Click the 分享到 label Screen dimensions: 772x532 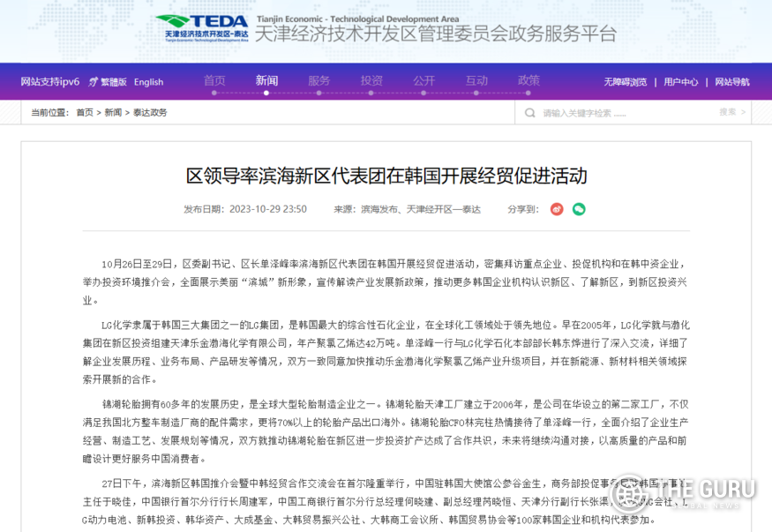pyautogui.click(x=523, y=209)
